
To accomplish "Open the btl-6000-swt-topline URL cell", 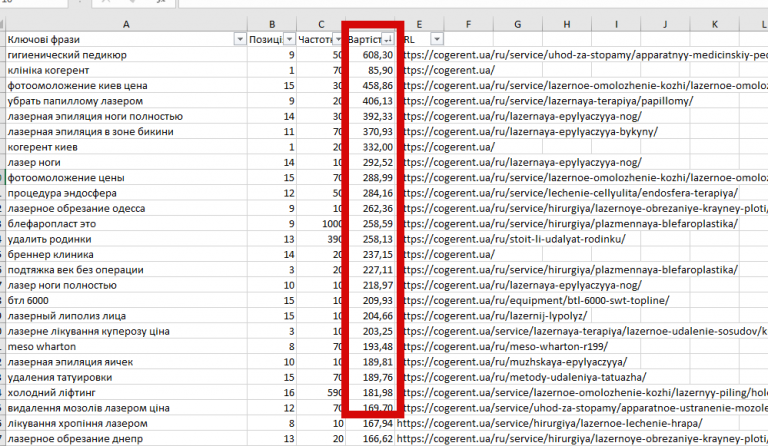I will 536,300.
